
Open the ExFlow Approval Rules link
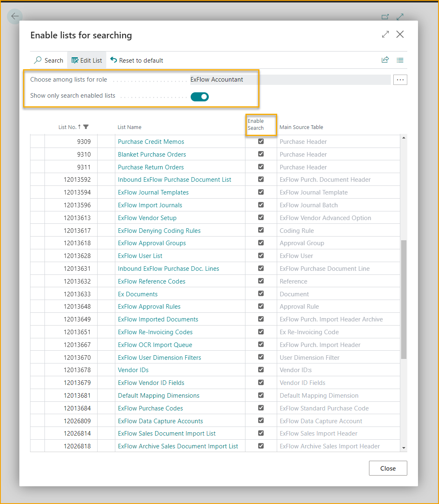149,307
